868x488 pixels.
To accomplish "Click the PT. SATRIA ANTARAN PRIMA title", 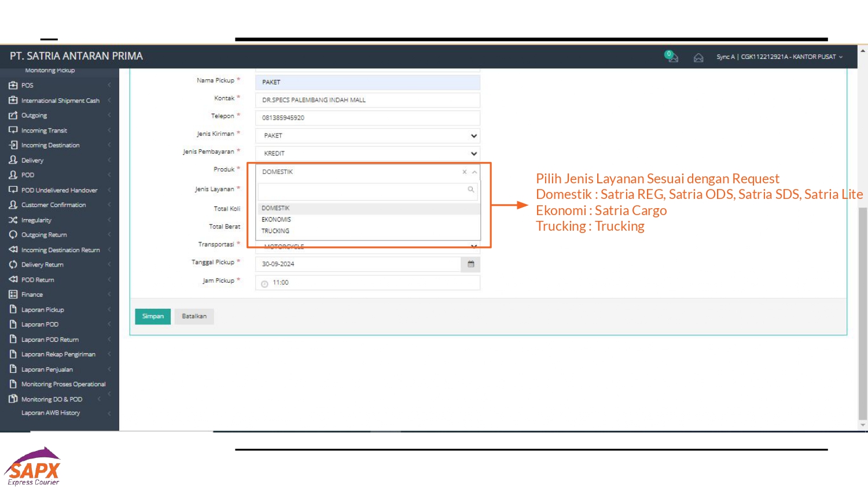I will 76,56.
